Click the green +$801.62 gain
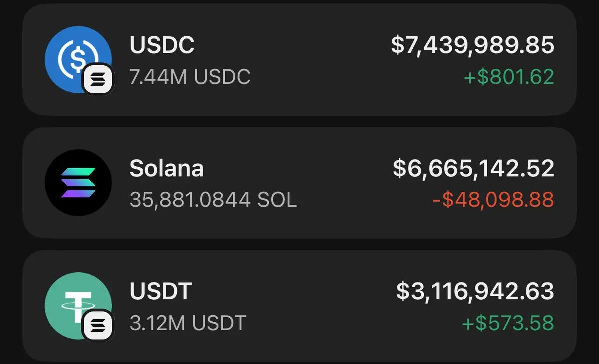 [x=508, y=77]
